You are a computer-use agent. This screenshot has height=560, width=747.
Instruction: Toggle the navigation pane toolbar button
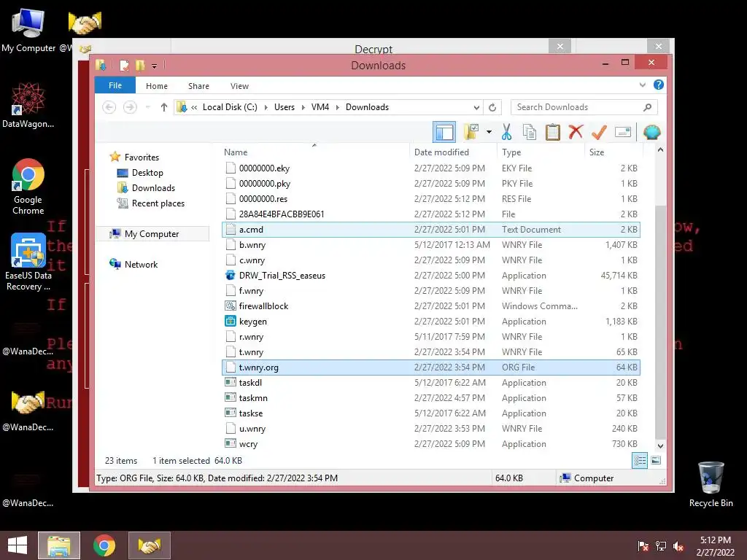[x=444, y=132]
